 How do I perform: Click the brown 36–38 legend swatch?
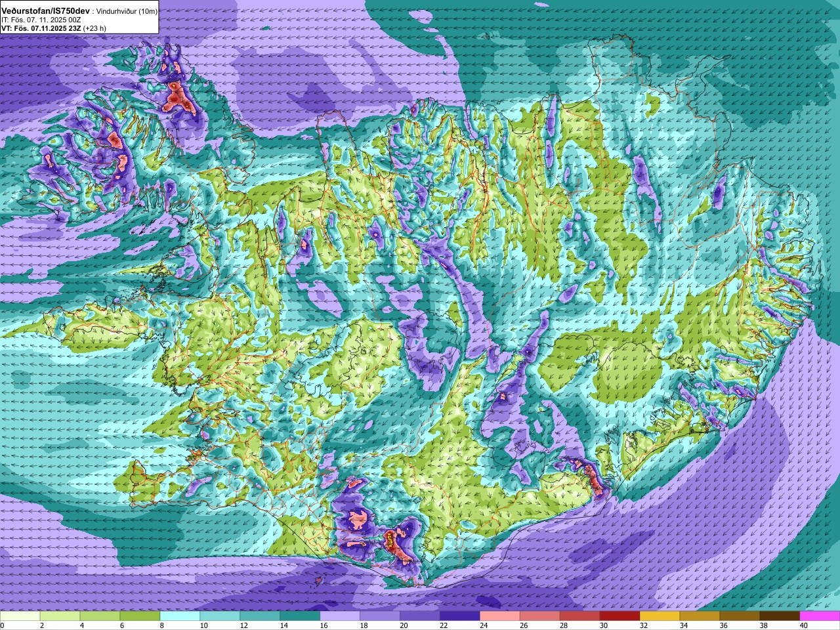740,617
